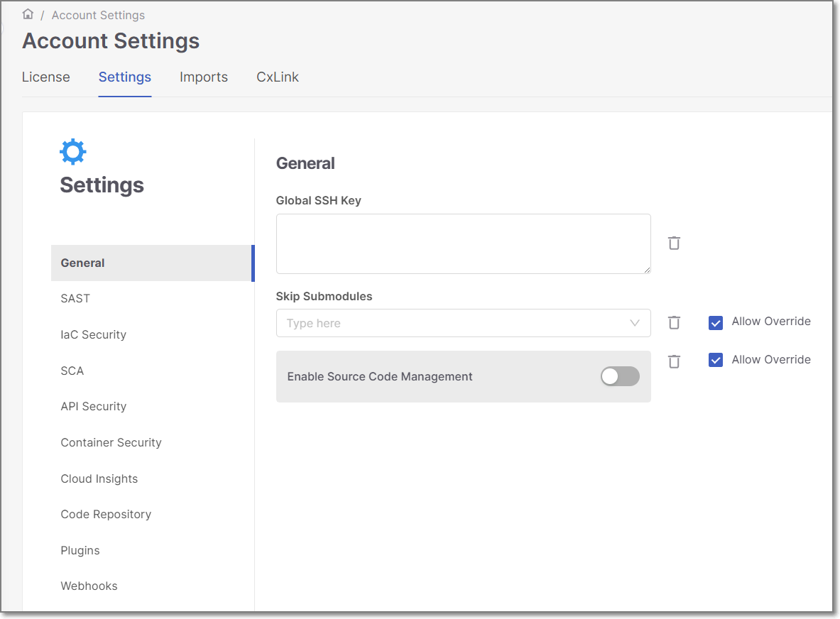Open the SAST settings section
The height and width of the screenshot is (619, 840).
point(75,298)
